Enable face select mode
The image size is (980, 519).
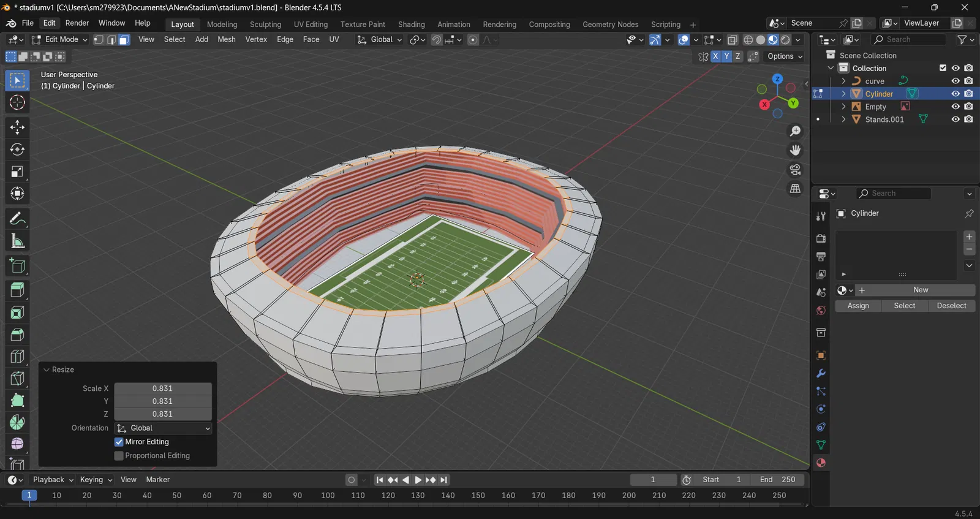[x=124, y=40]
